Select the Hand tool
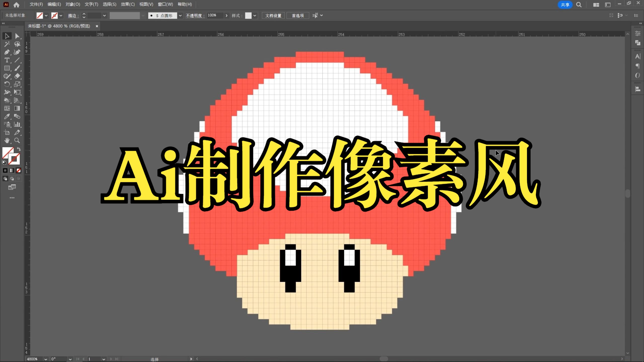 tap(7, 141)
